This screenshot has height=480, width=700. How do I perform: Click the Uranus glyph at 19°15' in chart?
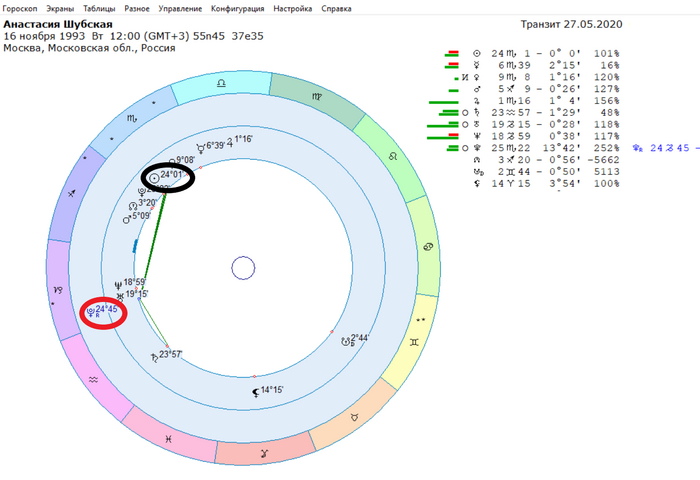[x=120, y=296]
